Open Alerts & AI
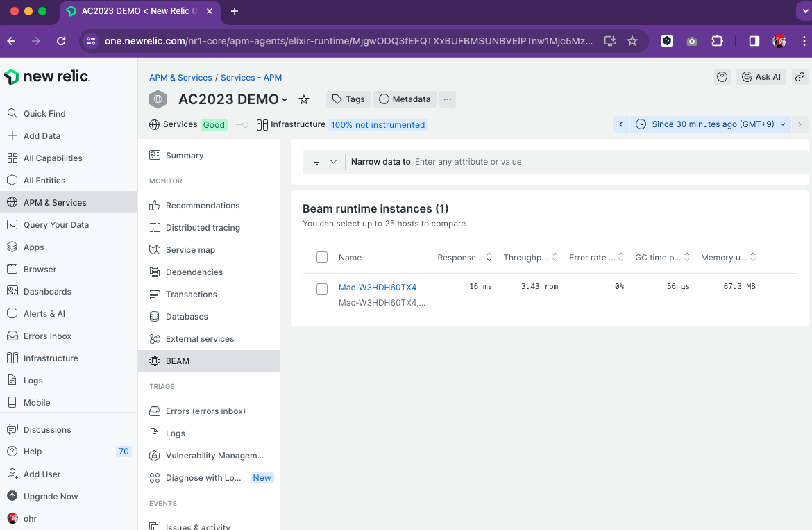The height and width of the screenshot is (530, 812). (35, 313)
